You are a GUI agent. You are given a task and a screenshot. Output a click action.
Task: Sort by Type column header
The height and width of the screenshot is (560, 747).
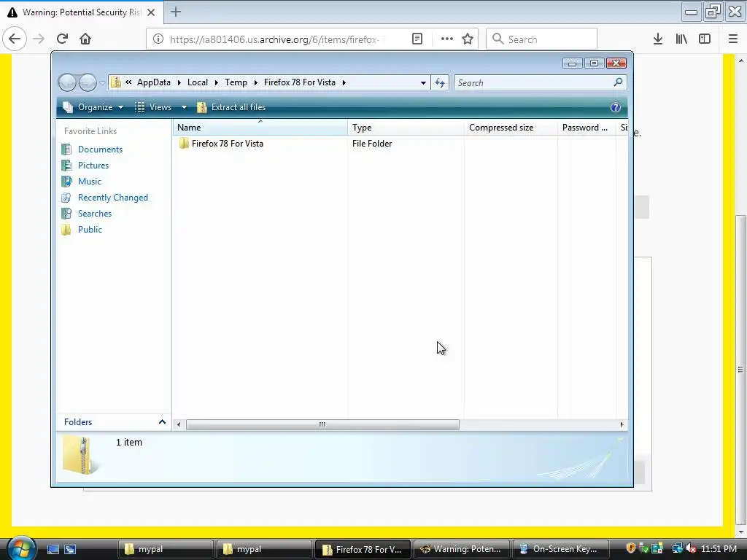(406, 127)
